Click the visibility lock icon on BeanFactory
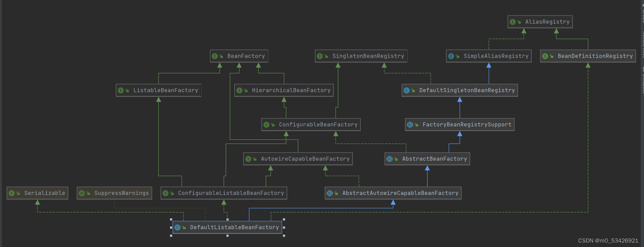 (221, 57)
